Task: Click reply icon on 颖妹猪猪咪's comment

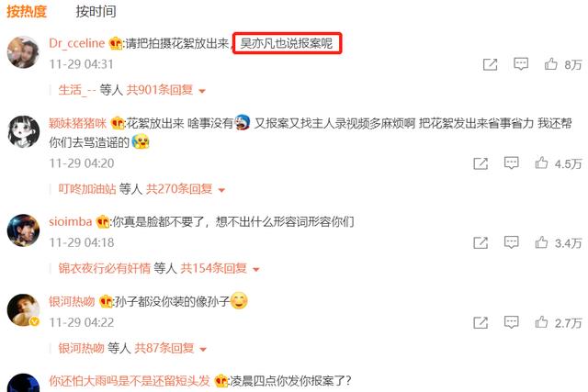Action: pos(511,163)
